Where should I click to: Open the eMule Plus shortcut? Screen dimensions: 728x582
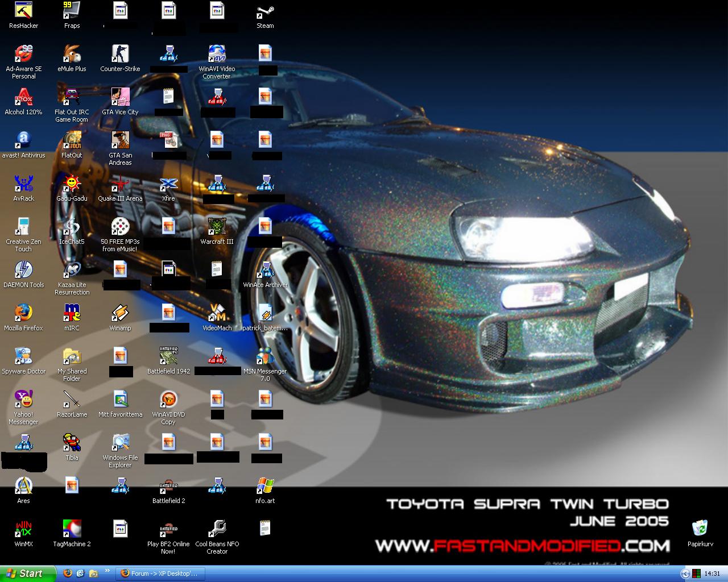(72, 59)
